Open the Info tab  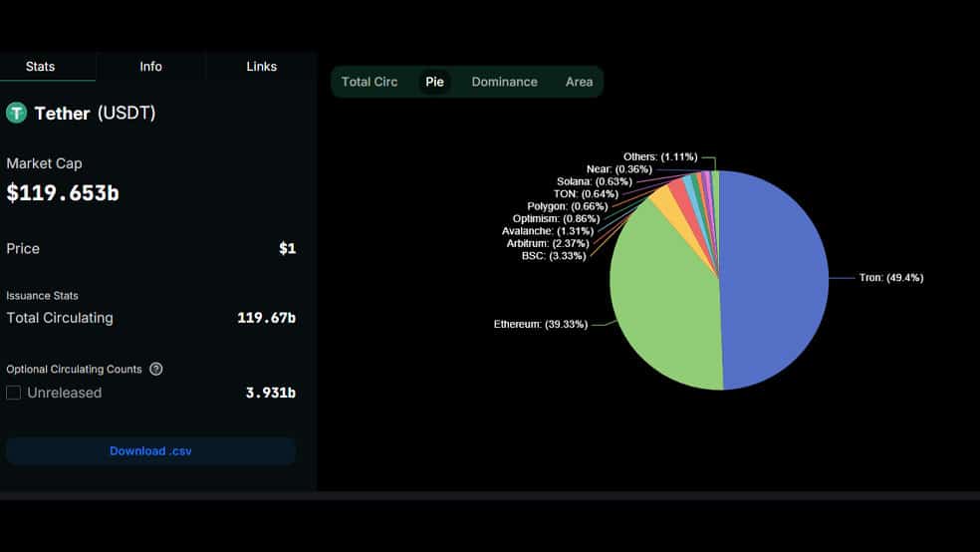(150, 67)
